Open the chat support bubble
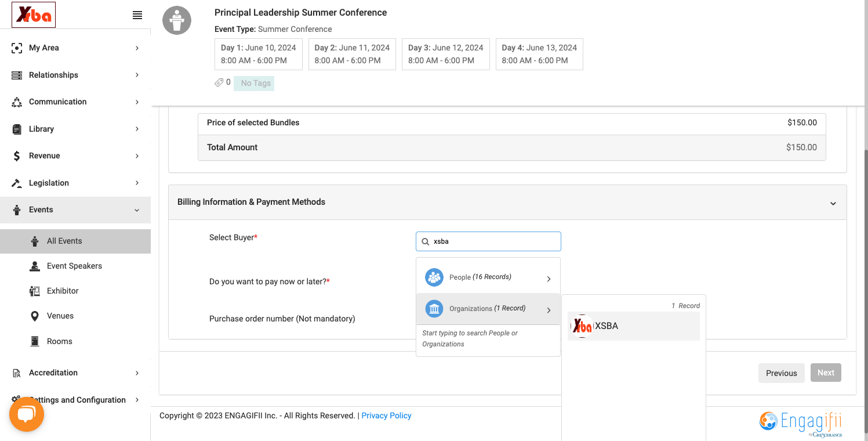Image resolution: width=868 pixels, height=441 pixels. pos(27,414)
